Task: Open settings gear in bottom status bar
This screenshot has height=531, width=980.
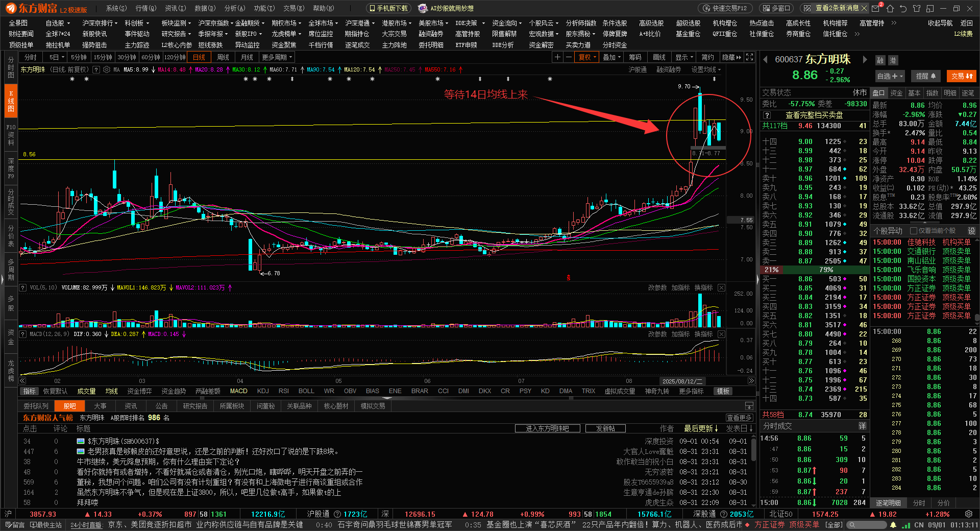Action: [968, 514]
